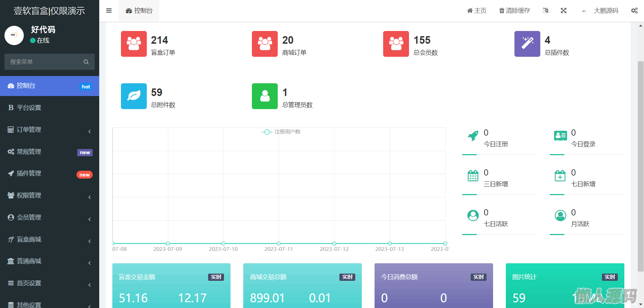Viewport: 644px width, 308px height.
Task: Expand the 会员管理 sidebar menu
Action: [x=49, y=217]
